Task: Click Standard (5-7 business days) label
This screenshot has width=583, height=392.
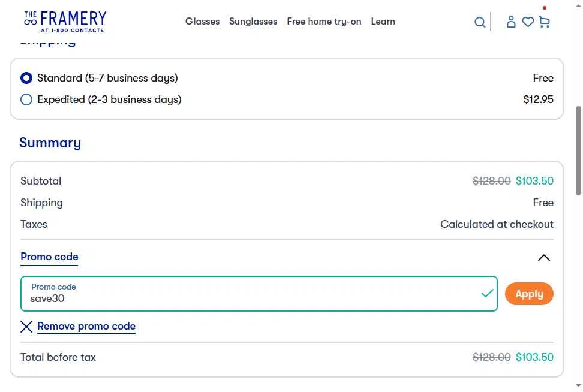Action: (x=107, y=78)
